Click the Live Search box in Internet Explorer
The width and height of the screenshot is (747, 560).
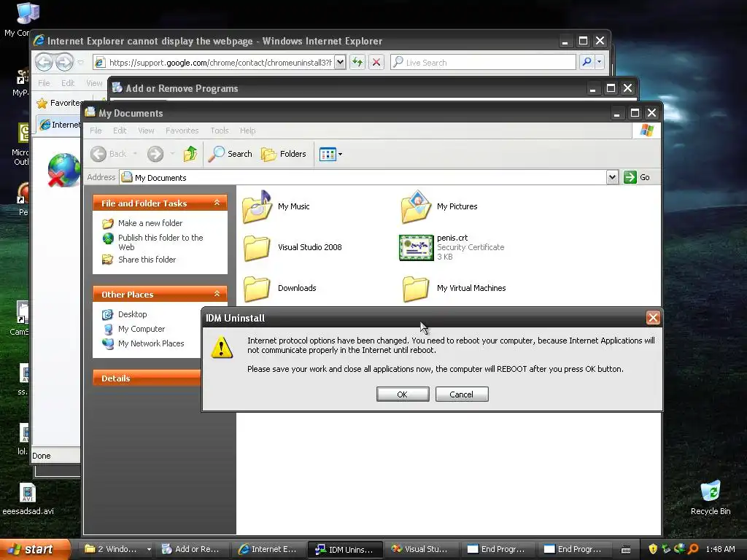[483, 63]
